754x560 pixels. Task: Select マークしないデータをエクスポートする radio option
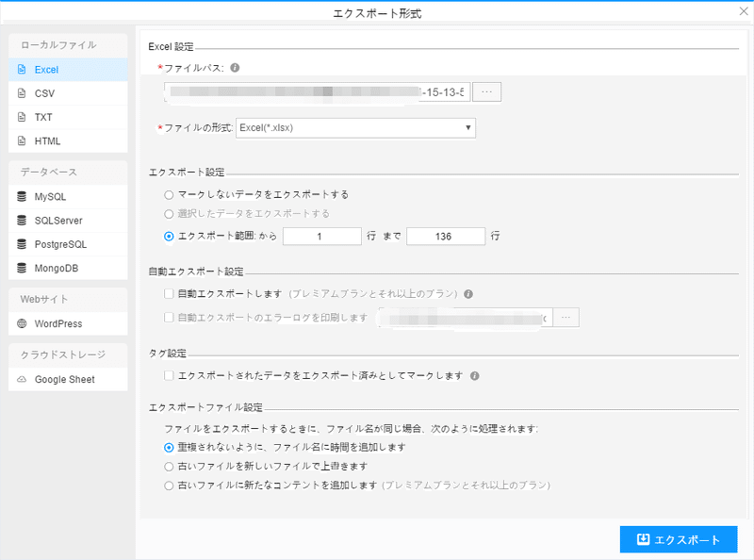click(x=169, y=194)
